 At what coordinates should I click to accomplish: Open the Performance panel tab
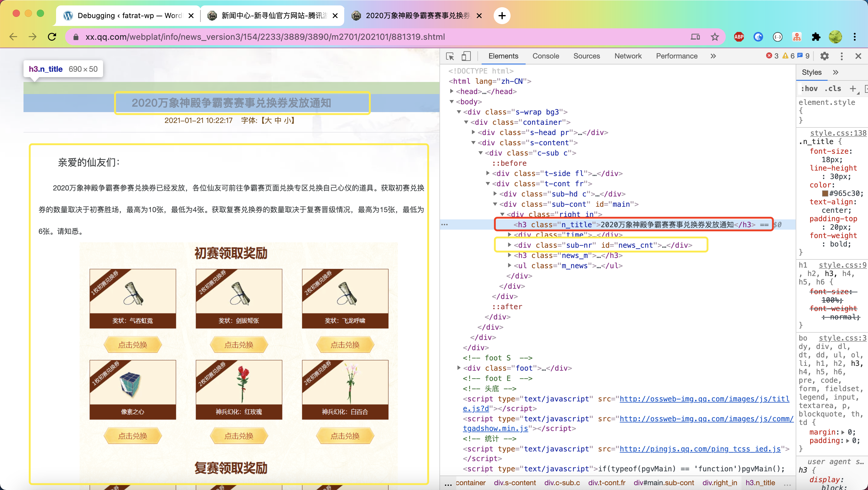[x=676, y=56]
